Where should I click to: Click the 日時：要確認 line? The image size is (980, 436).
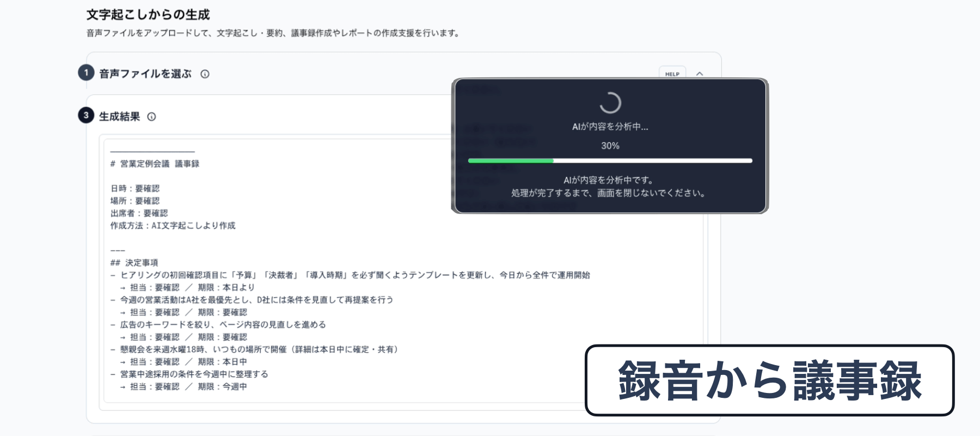[x=135, y=189]
